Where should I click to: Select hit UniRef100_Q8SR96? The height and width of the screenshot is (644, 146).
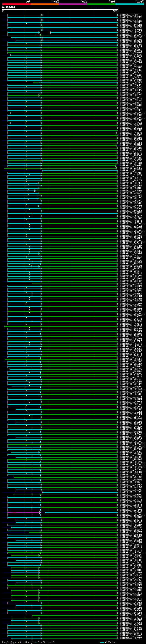click(131, 45)
